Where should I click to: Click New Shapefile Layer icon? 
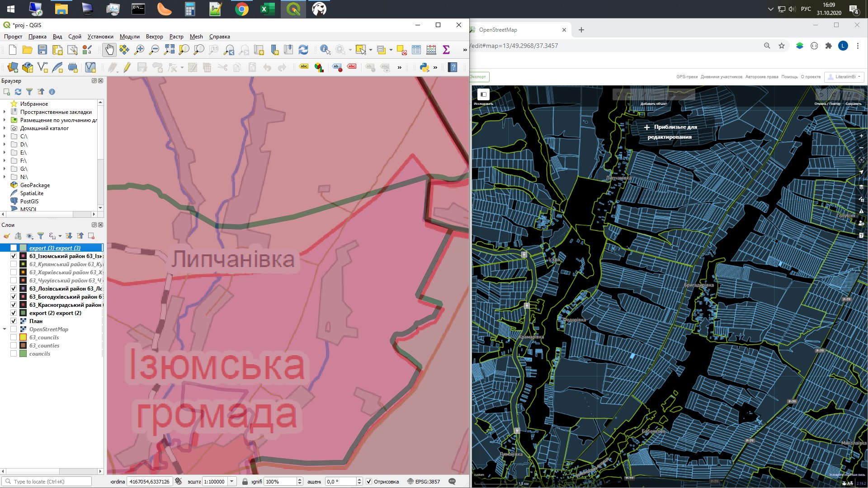[x=42, y=67]
